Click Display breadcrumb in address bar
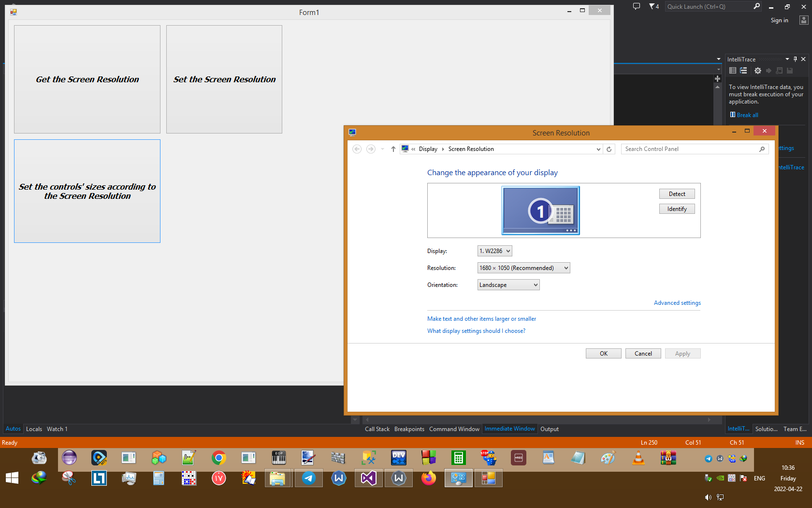The image size is (812, 508). tap(428, 149)
